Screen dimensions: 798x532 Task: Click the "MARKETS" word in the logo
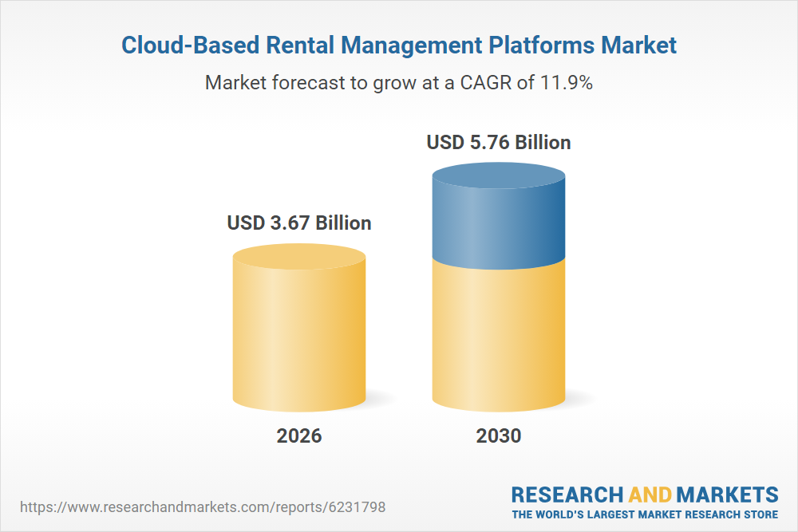coord(728,494)
